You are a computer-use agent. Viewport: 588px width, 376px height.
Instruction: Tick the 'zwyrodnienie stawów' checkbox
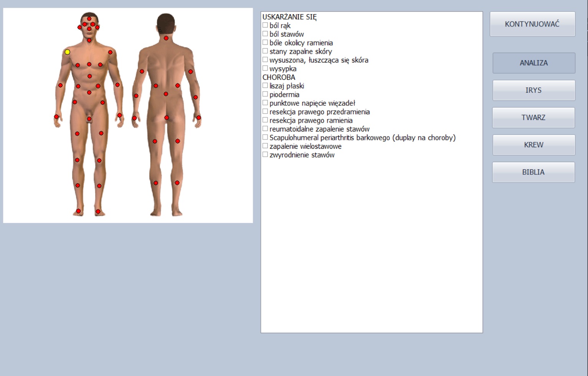265,154
